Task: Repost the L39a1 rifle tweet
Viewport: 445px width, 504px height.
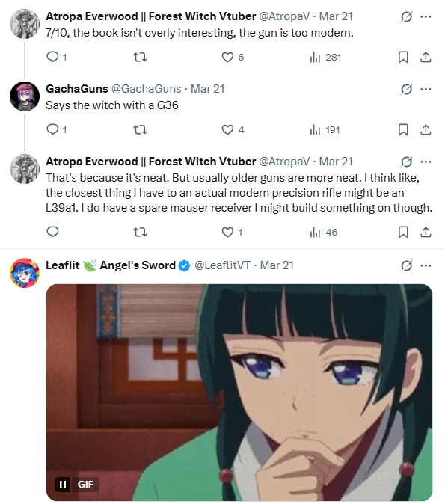Action: coord(140,232)
